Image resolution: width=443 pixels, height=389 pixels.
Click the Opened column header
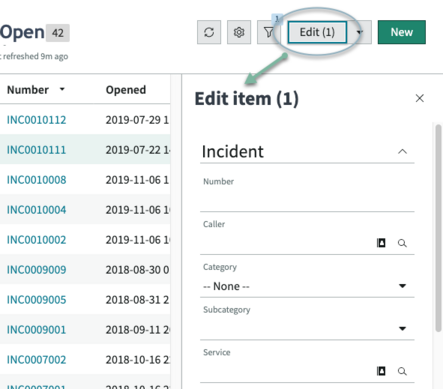126,90
